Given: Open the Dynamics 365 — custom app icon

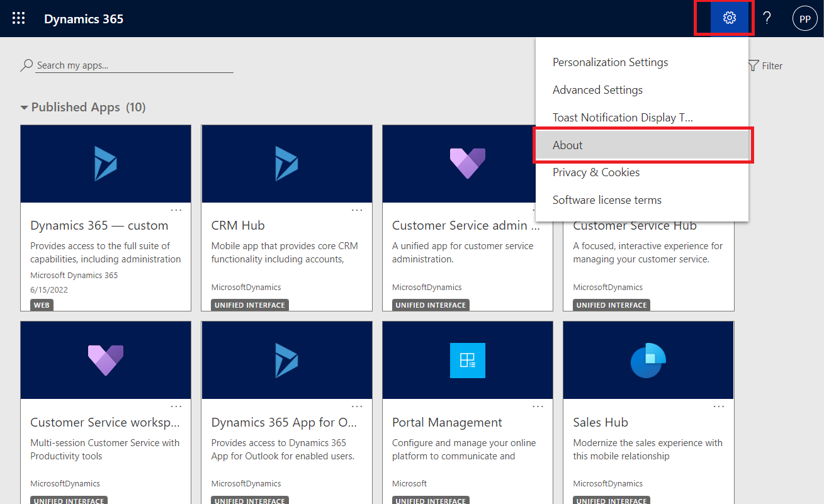Looking at the screenshot, I should (106, 164).
